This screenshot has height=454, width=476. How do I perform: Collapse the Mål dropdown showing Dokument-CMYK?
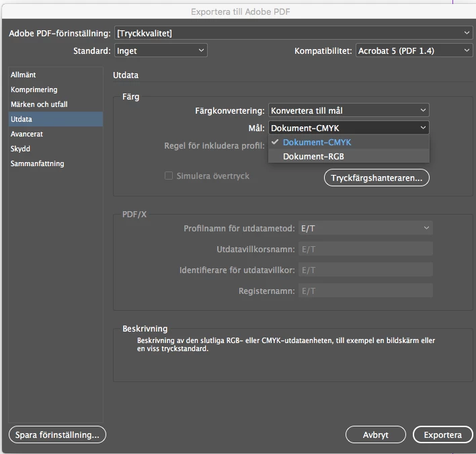348,128
